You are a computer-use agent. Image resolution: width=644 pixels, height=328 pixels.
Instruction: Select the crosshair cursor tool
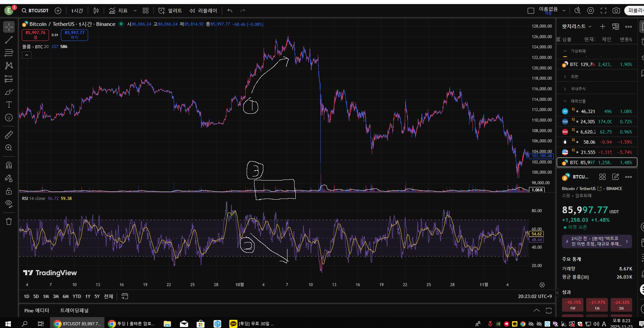[9, 27]
